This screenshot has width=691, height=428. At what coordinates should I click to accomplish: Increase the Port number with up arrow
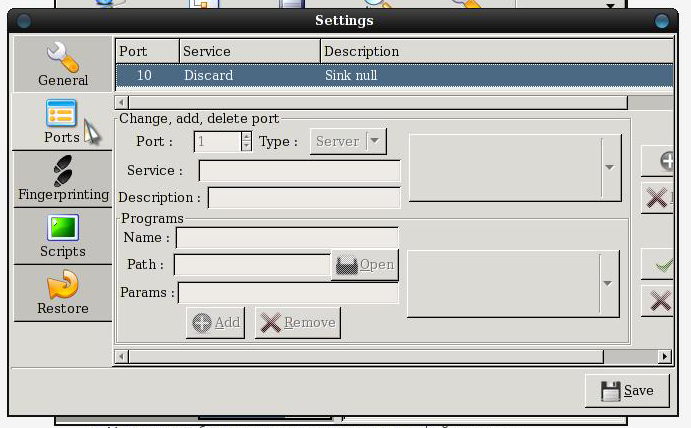(247, 137)
